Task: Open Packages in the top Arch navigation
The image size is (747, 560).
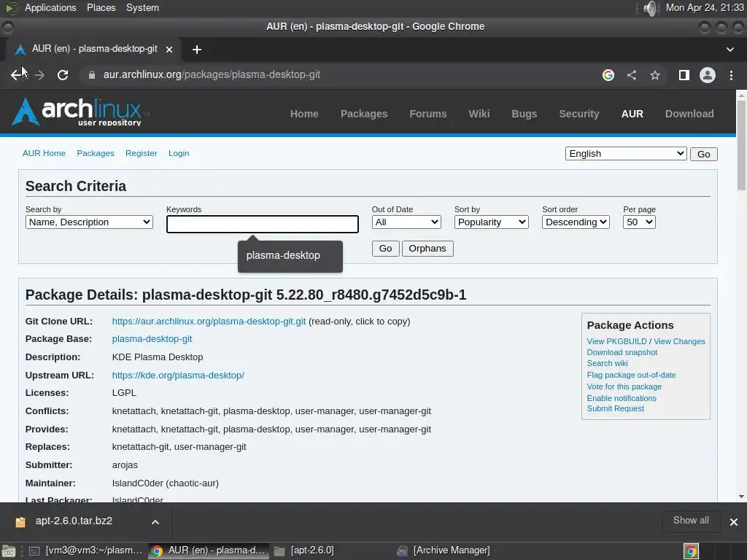Action: [x=364, y=114]
